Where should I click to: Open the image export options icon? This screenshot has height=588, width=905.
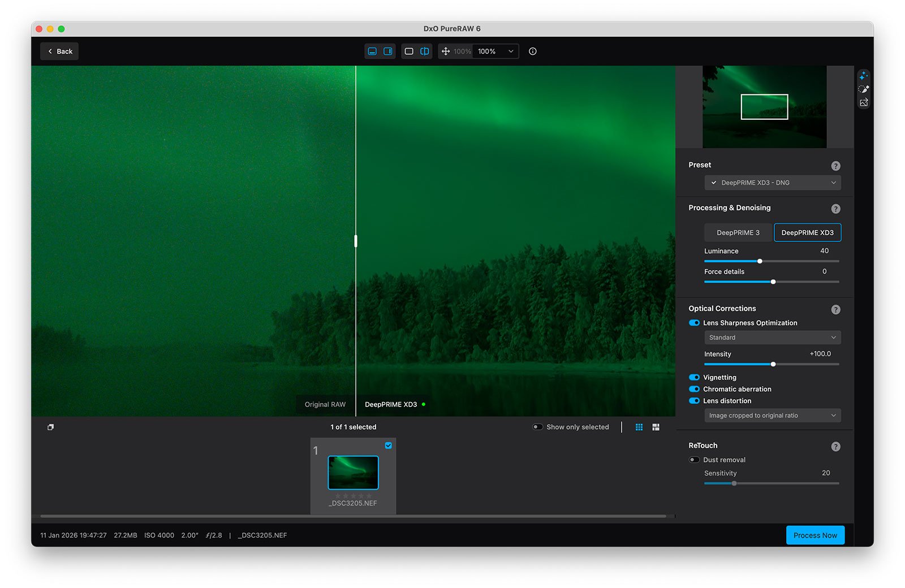[863, 103]
